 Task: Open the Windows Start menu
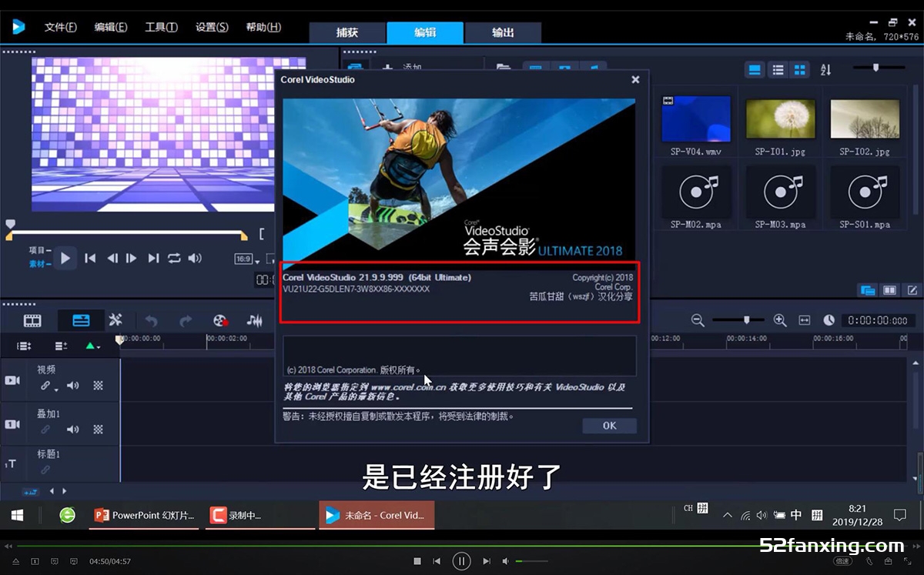coord(17,515)
